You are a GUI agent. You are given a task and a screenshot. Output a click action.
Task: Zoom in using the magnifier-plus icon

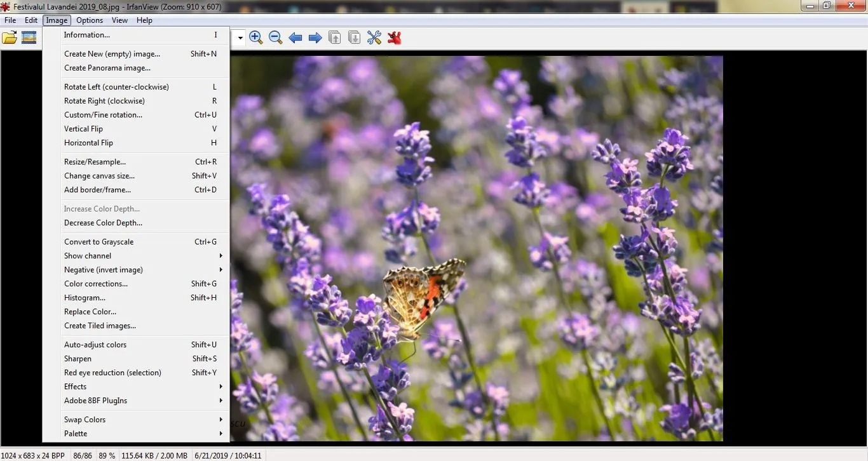[x=256, y=37]
